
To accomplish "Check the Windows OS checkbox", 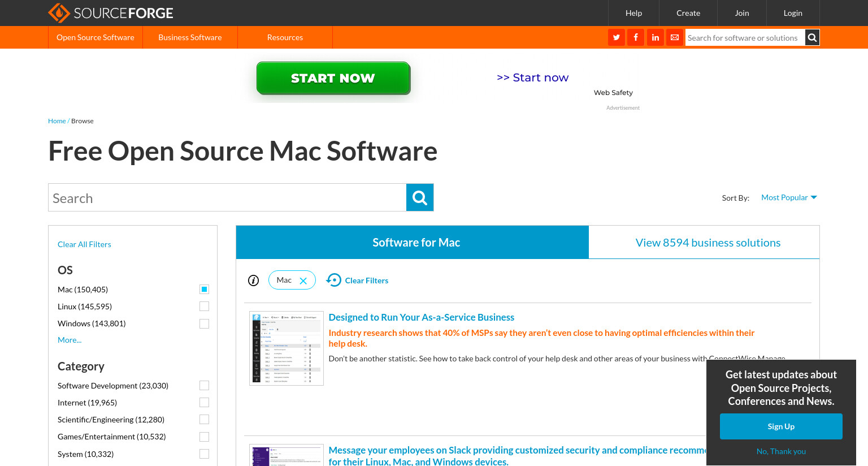I will tap(205, 323).
